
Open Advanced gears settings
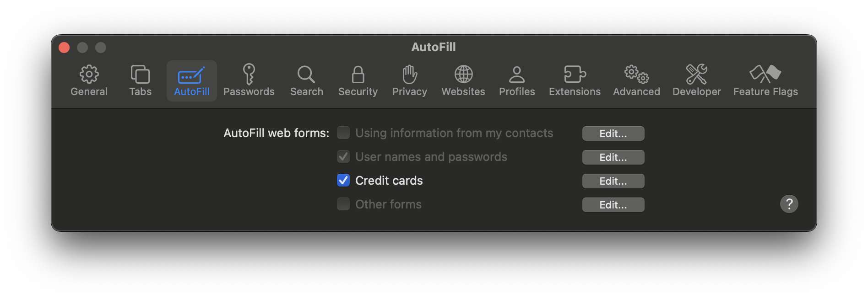coord(636,81)
